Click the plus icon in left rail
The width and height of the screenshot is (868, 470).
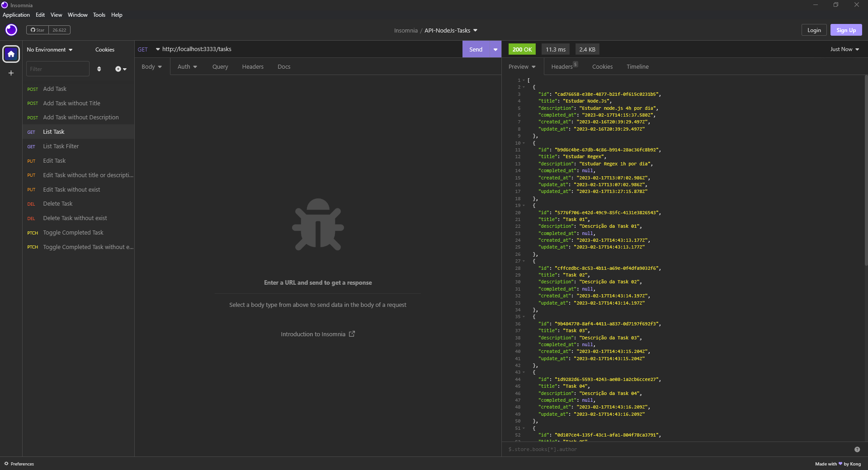pos(11,73)
